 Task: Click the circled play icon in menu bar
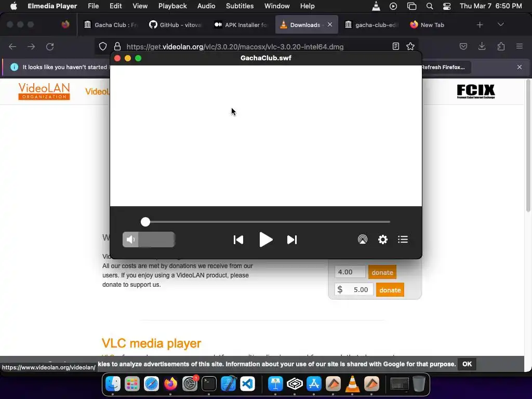point(393,6)
